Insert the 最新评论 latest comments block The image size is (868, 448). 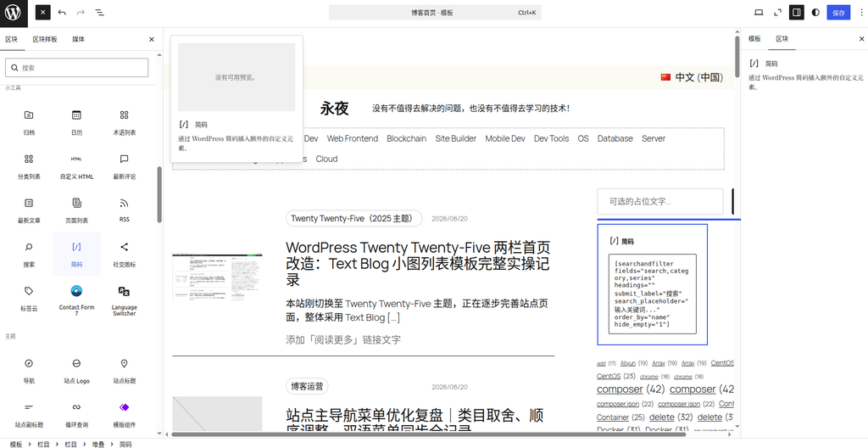pos(124,165)
